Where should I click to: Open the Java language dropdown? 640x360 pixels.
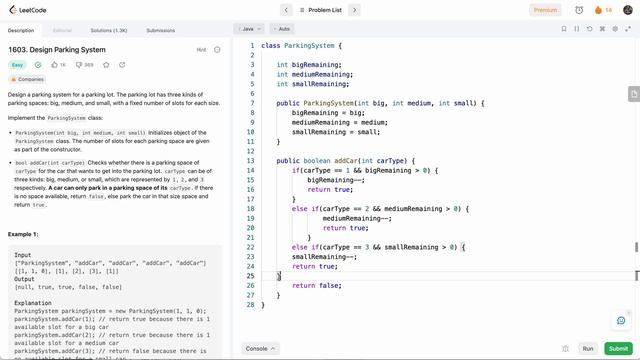click(249, 29)
